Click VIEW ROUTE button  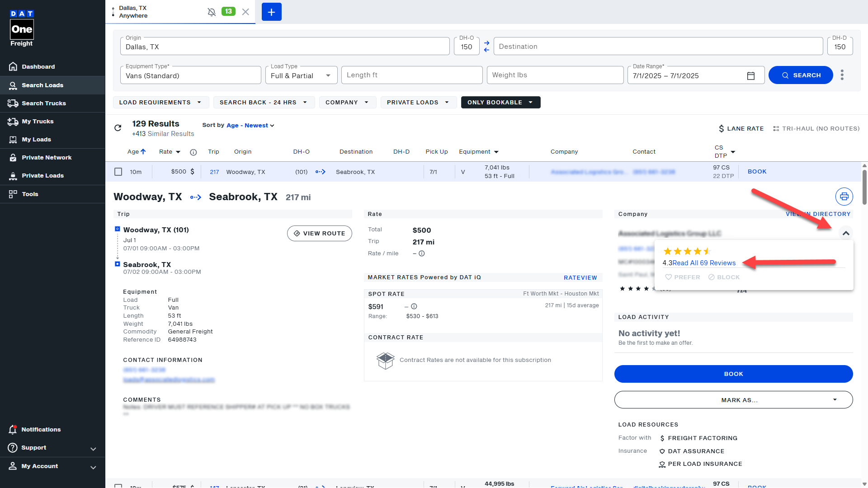(320, 233)
